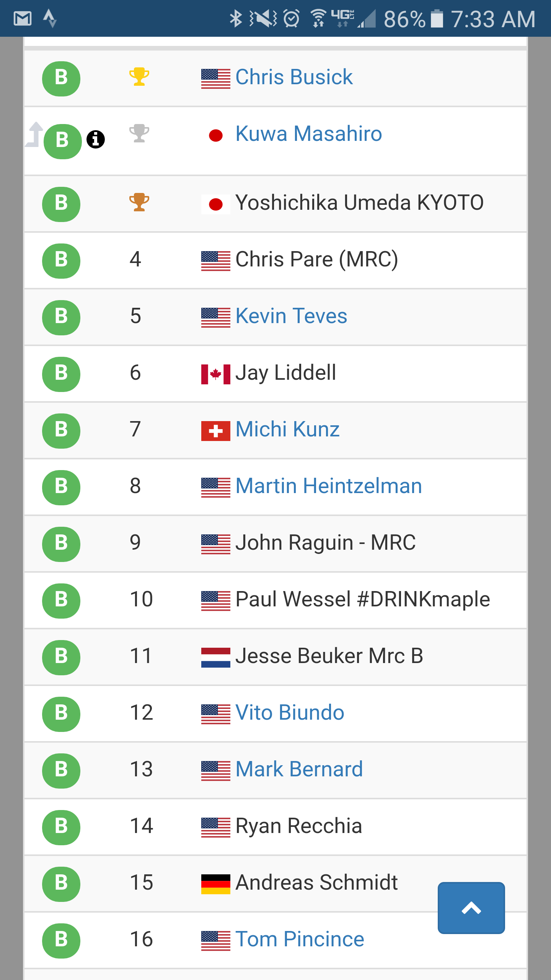Open Mark Bernard's profile link

coord(299,769)
